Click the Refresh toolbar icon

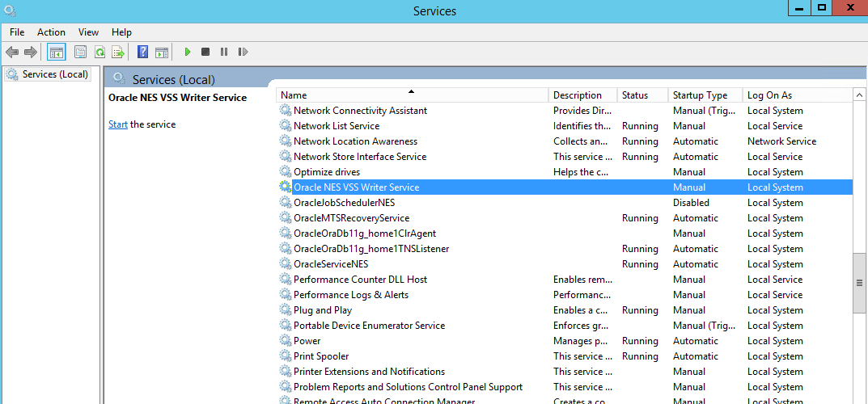pyautogui.click(x=100, y=52)
